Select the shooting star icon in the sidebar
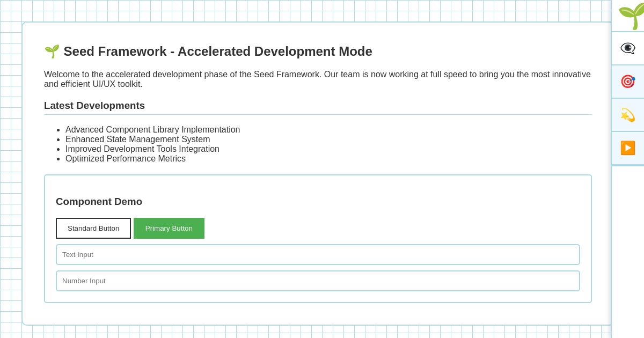Viewport: 644px width, 338px height. [628, 115]
